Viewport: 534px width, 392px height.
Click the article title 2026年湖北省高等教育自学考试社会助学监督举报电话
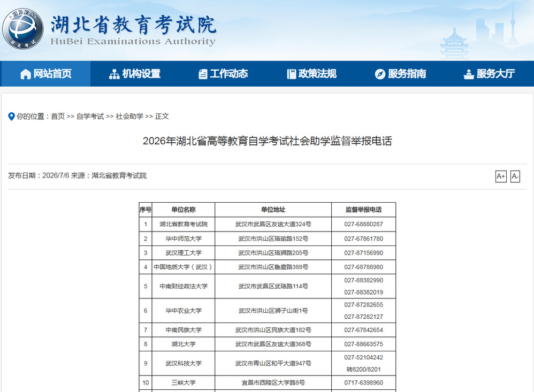(268, 141)
